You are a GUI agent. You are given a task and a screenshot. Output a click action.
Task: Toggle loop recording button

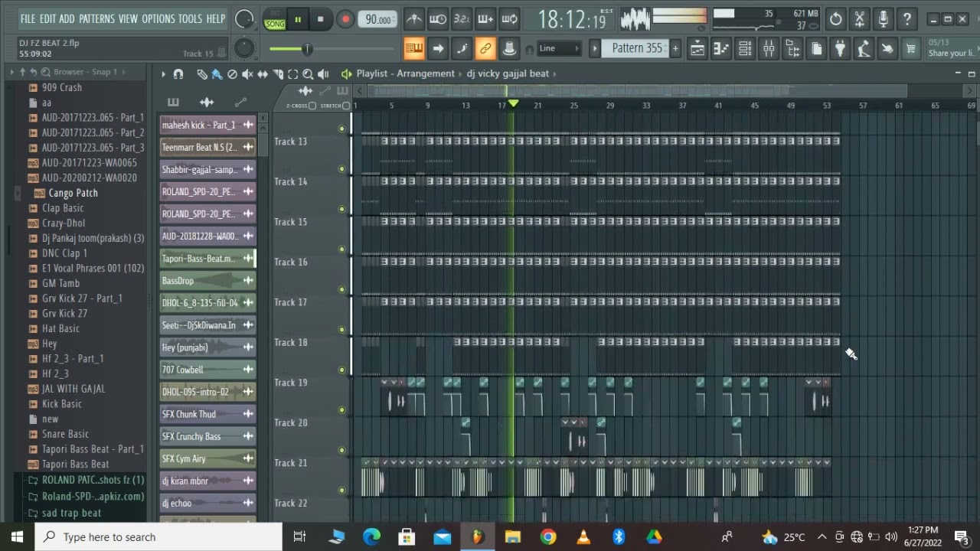pos(509,19)
